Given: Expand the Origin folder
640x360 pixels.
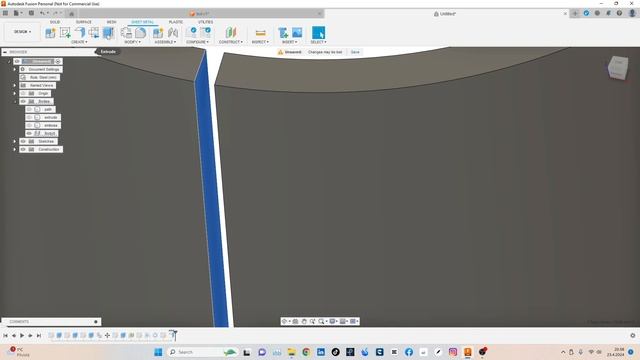Looking at the screenshot, I should (x=15, y=93).
